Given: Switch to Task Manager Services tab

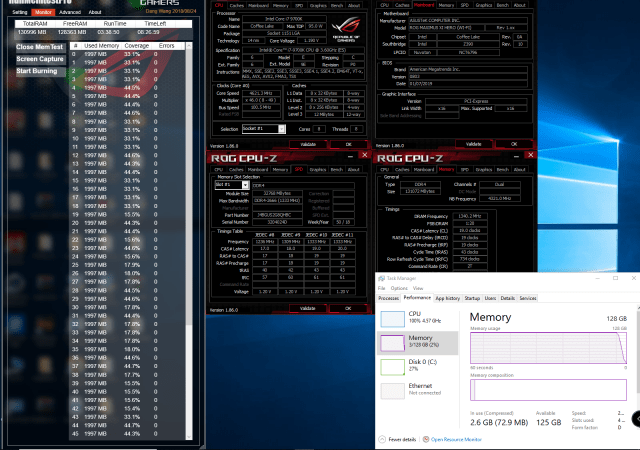Looking at the screenshot, I should coord(528,299).
